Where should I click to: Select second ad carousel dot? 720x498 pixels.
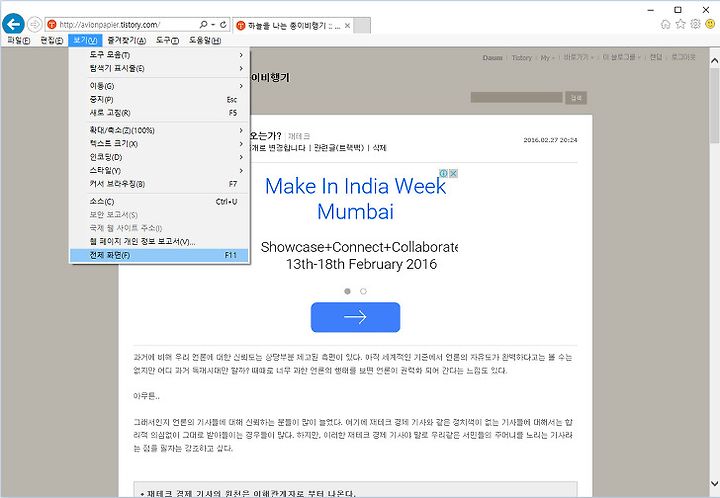pos(363,291)
